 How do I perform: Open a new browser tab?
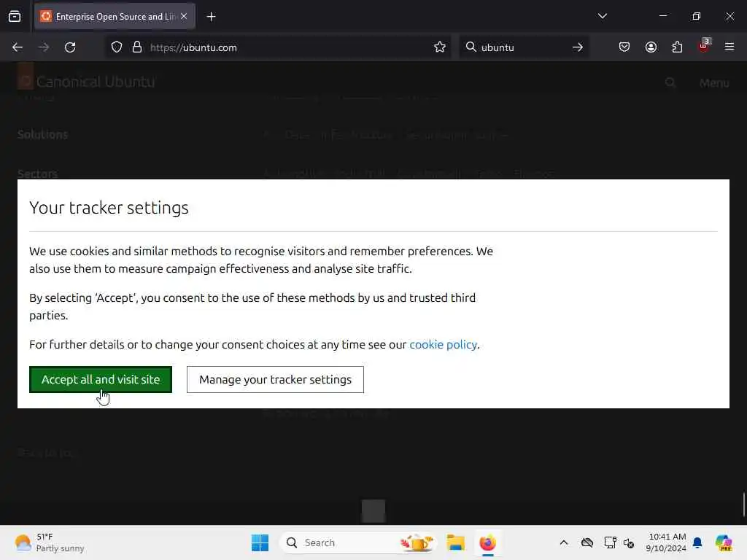(211, 17)
